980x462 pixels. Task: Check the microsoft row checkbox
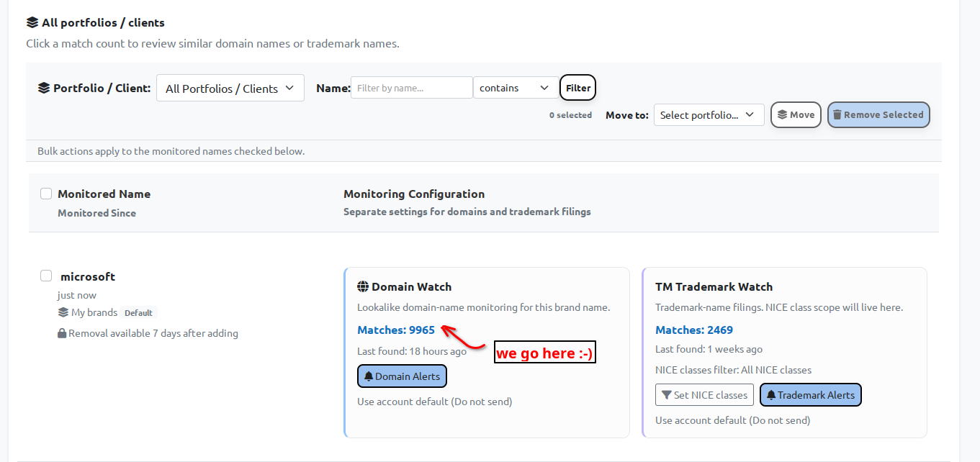46,276
